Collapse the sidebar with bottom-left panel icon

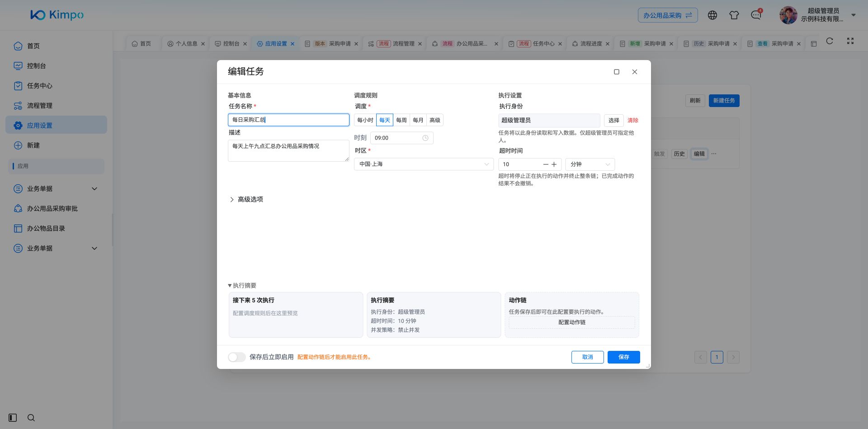tap(13, 418)
